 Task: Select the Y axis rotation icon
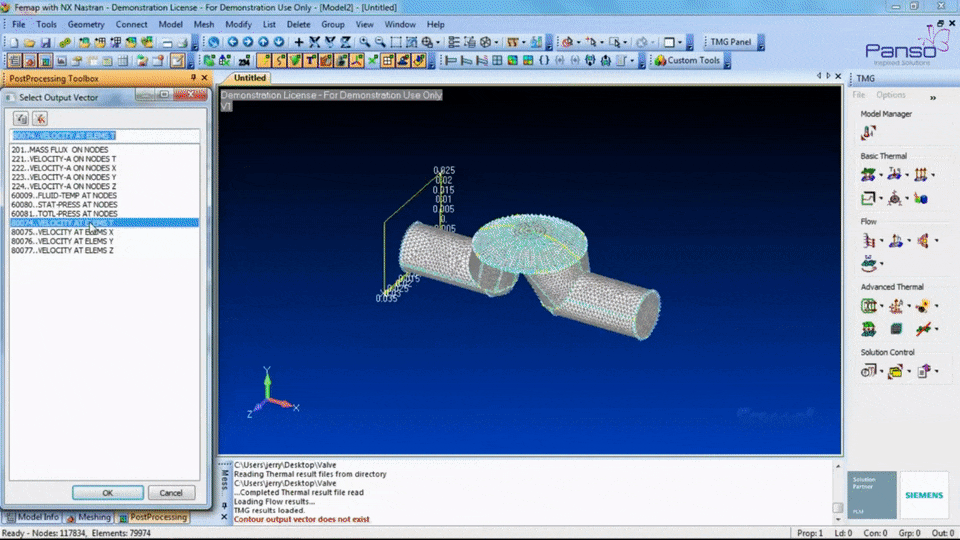click(x=330, y=42)
